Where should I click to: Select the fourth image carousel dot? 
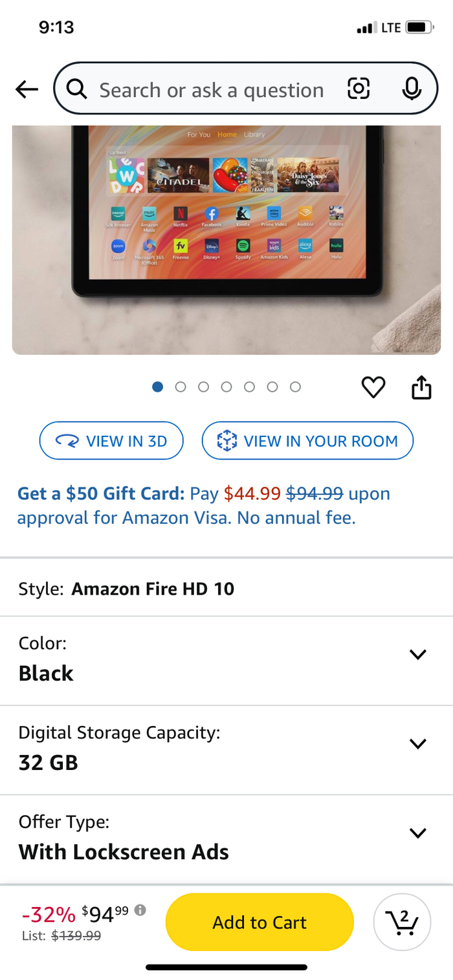pos(226,387)
